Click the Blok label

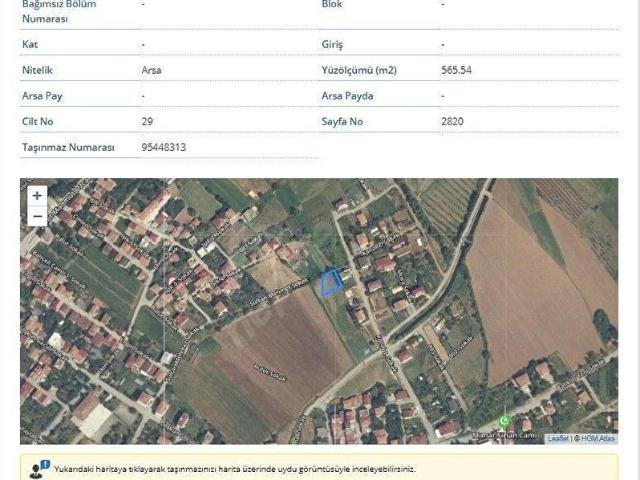coord(332,4)
